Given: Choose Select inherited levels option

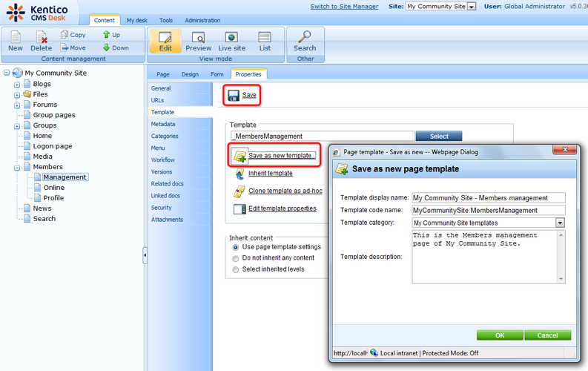Looking at the screenshot, I should pyautogui.click(x=236, y=269).
